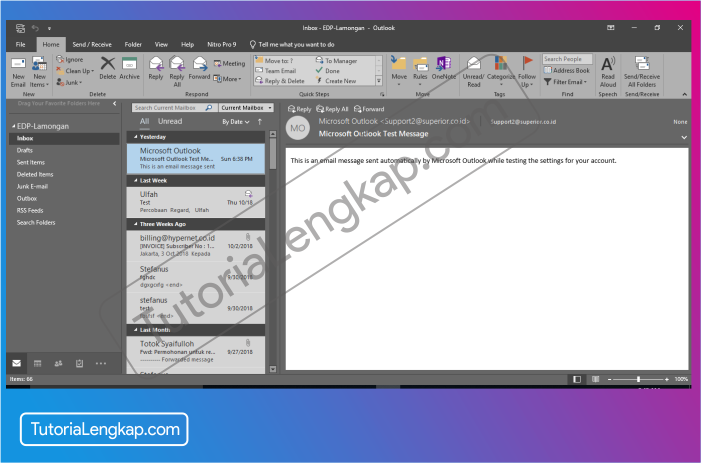Adjust the zoom slider in status bar
The image size is (701, 463).
tap(638, 379)
